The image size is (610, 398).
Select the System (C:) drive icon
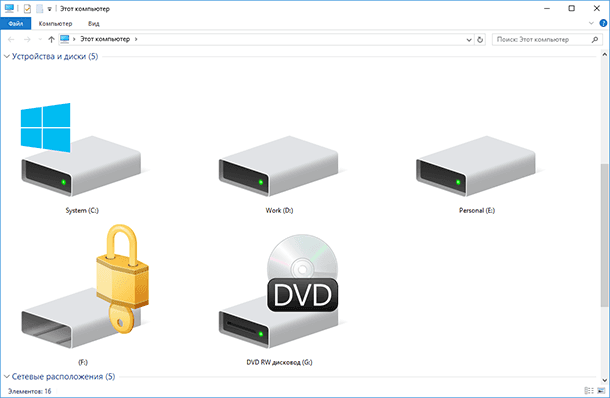[81, 150]
